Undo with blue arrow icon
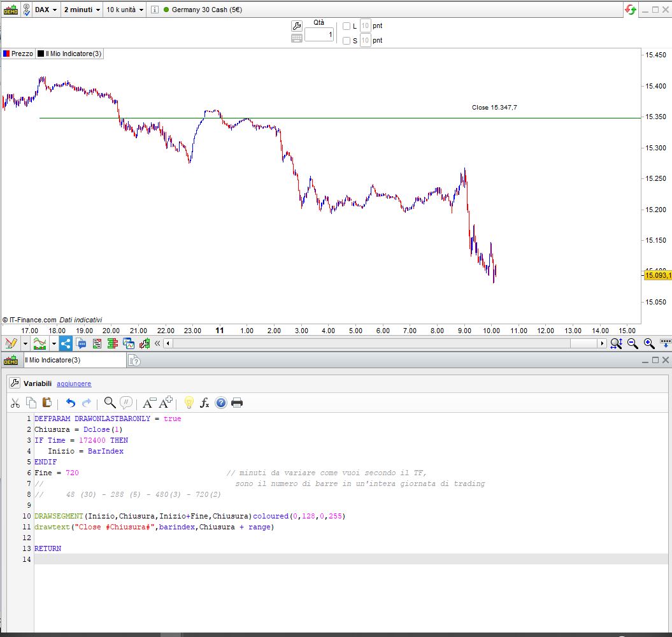The width and height of the screenshot is (672, 637). coord(71,403)
